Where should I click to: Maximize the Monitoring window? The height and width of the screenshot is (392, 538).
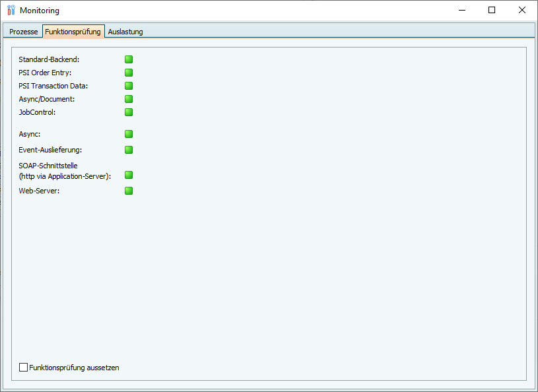(x=492, y=11)
